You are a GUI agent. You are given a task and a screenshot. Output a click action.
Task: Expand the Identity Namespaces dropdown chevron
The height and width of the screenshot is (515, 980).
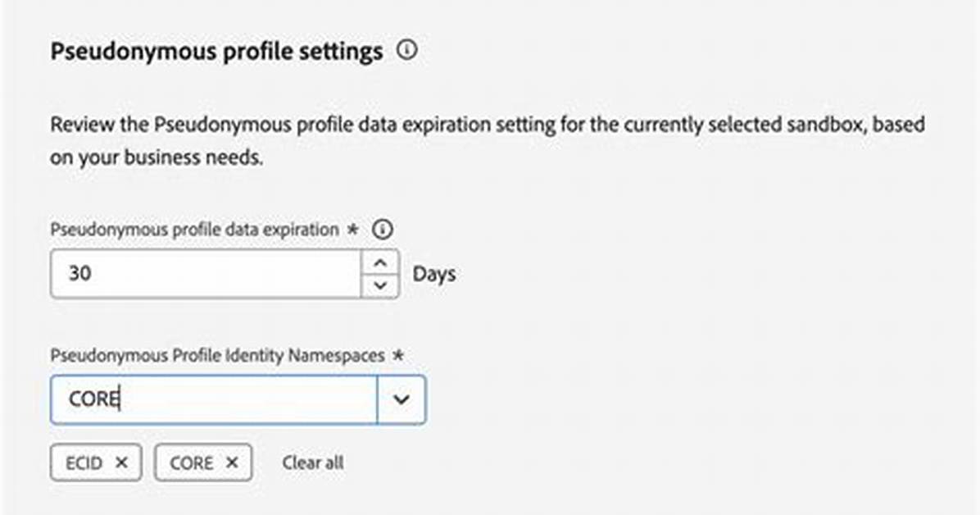402,399
